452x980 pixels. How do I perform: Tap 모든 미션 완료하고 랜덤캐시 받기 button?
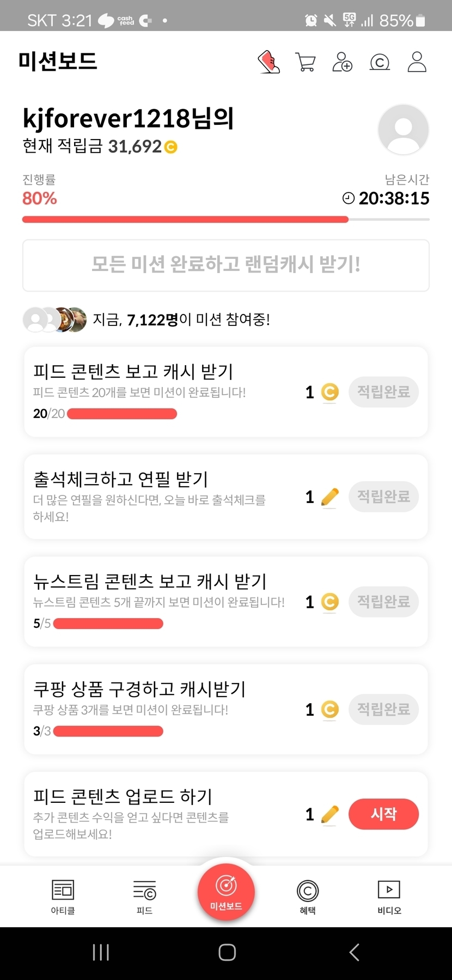(x=226, y=265)
